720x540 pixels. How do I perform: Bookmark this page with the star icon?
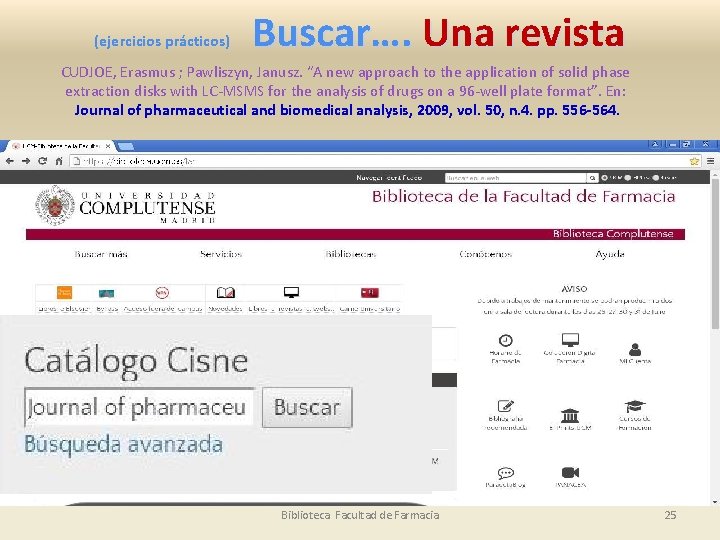(694, 161)
